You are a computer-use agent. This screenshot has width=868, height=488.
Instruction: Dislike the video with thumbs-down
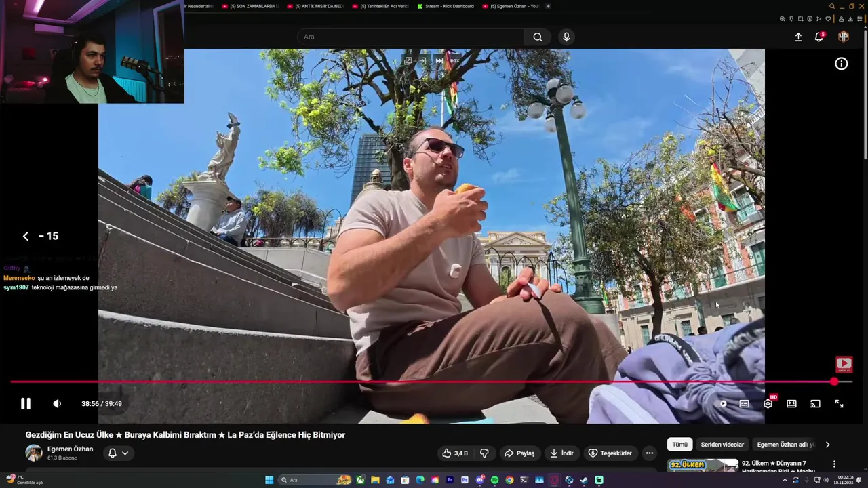click(x=484, y=453)
